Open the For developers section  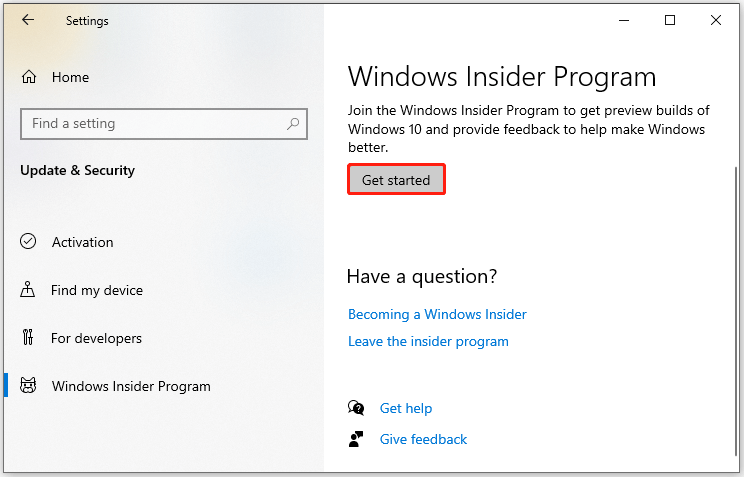pyautogui.click(x=96, y=338)
